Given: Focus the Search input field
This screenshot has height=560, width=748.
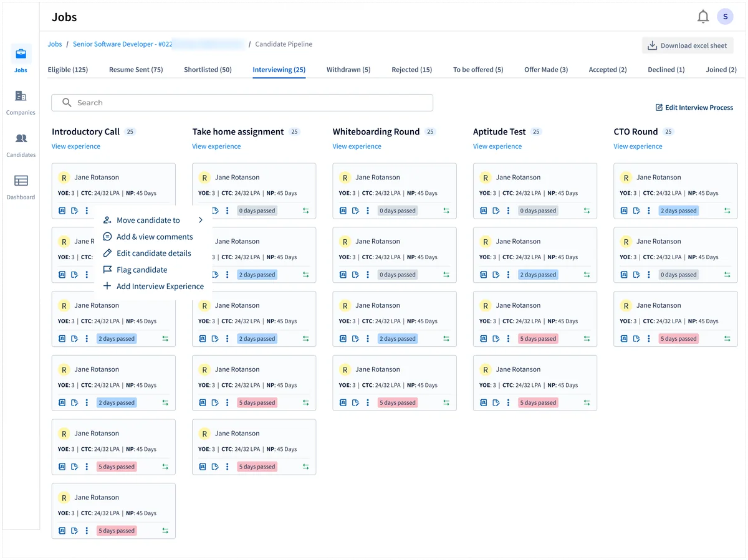Looking at the screenshot, I should coord(242,103).
